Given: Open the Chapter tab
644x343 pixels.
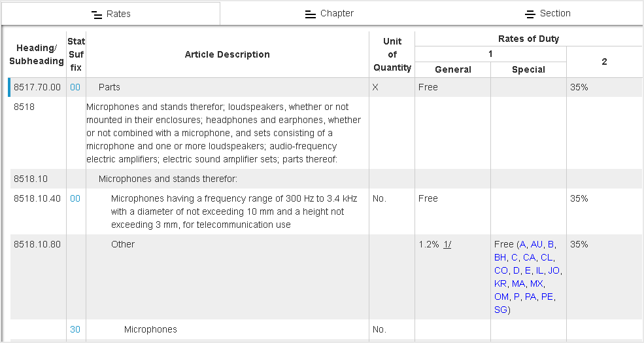Looking at the screenshot, I should 330,13.
